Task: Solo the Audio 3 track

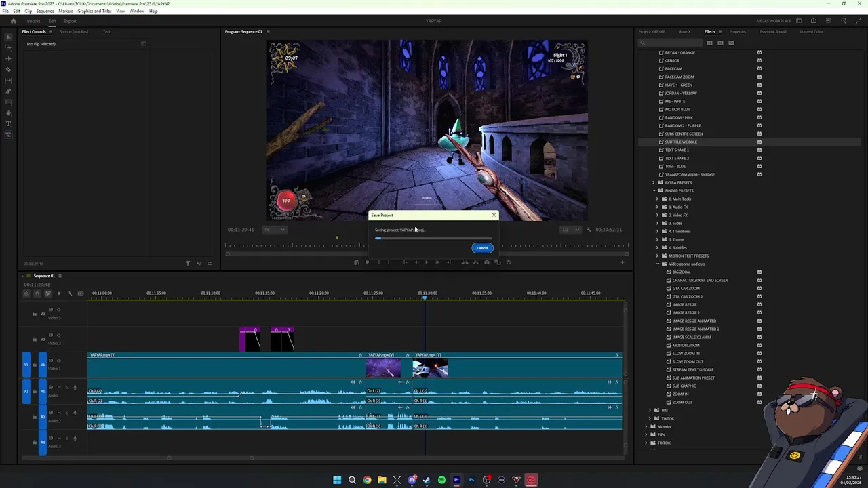Action: click(x=66, y=439)
